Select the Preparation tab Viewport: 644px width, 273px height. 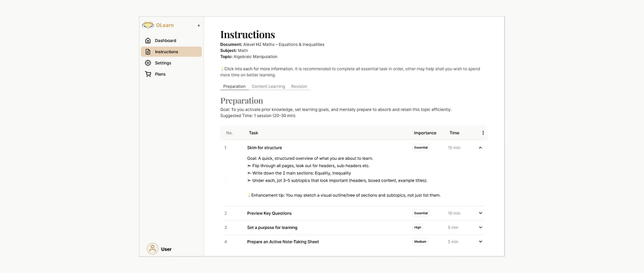[x=234, y=86]
